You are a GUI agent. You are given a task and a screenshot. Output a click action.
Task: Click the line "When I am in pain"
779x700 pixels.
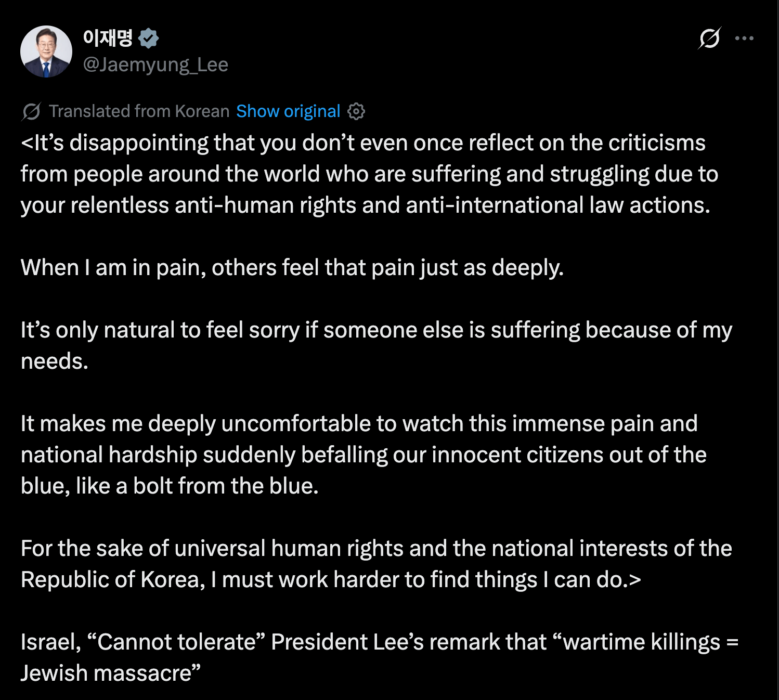tap(292, 268)
